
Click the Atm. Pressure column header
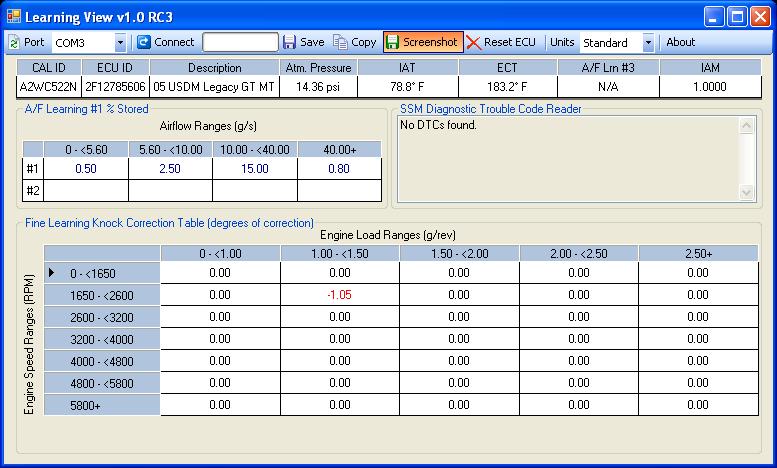[x=318, y=67]
